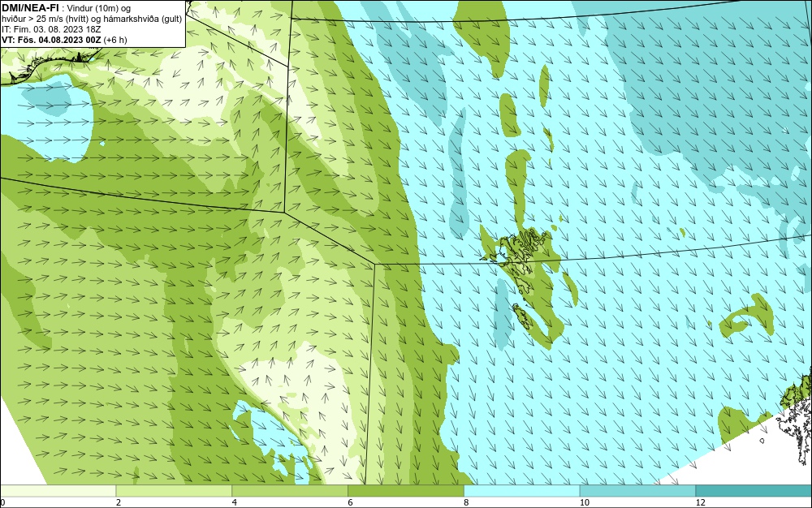The height and width of the screenshot is (508, 812).
Task: Click the 6–8 m/s olive green swatch
Action: 406,491
